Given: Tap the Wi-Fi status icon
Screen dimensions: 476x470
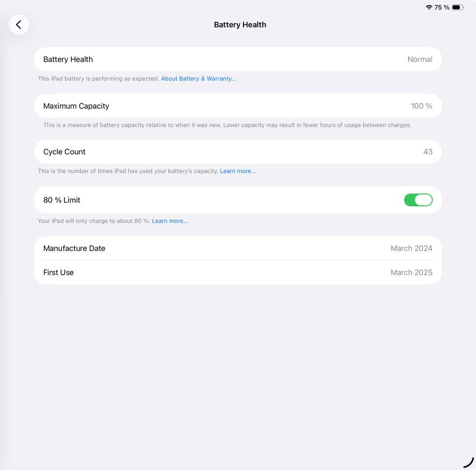Looking at the screenshot, I should [428, 7].
